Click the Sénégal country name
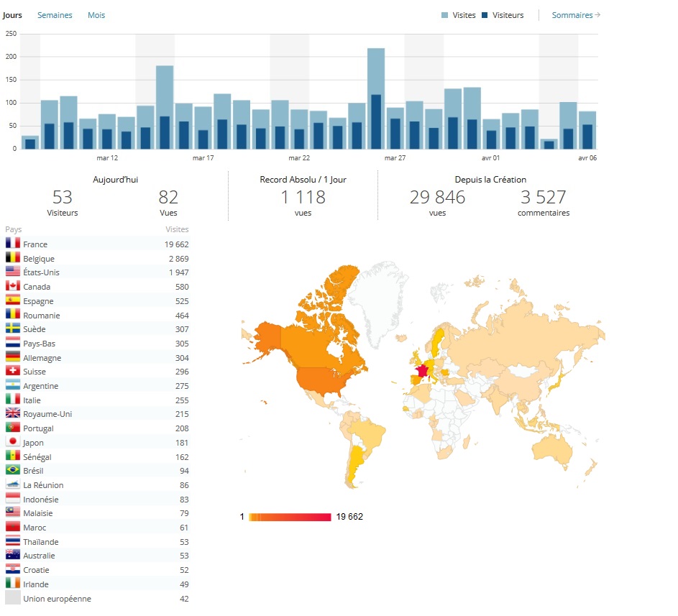The height and width of the screenshot is (616, 678). (37, 457)
